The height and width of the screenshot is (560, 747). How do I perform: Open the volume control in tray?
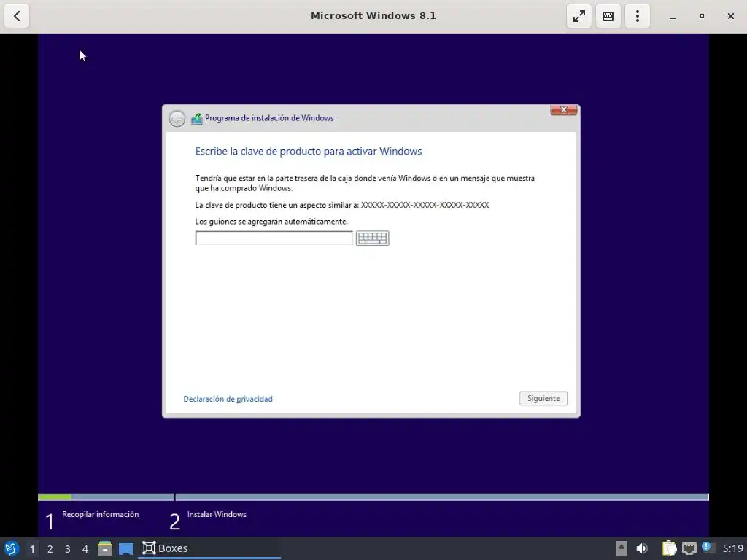[642, 548]
